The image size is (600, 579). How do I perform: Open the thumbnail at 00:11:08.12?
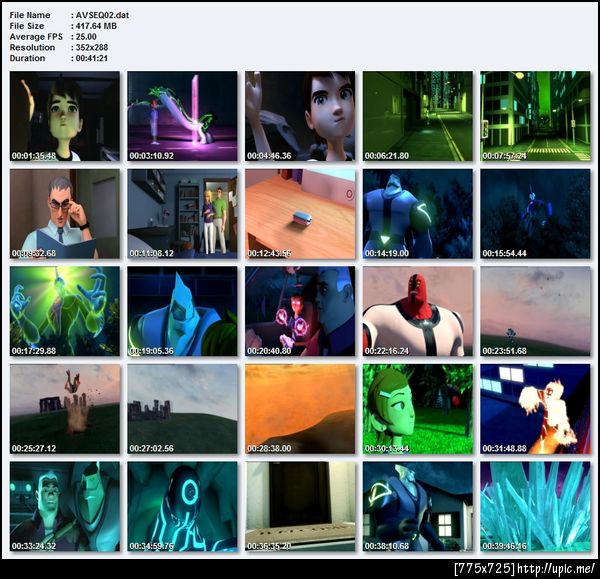pos(182,214)
